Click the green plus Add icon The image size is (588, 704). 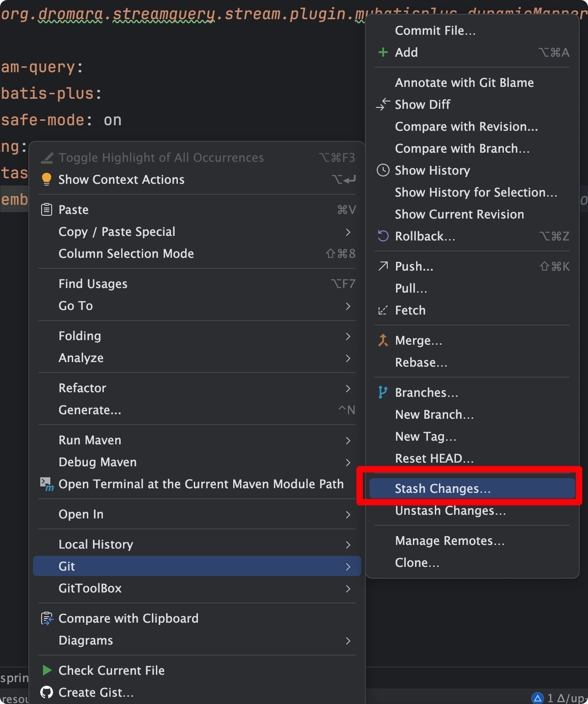tap(383, 53)
